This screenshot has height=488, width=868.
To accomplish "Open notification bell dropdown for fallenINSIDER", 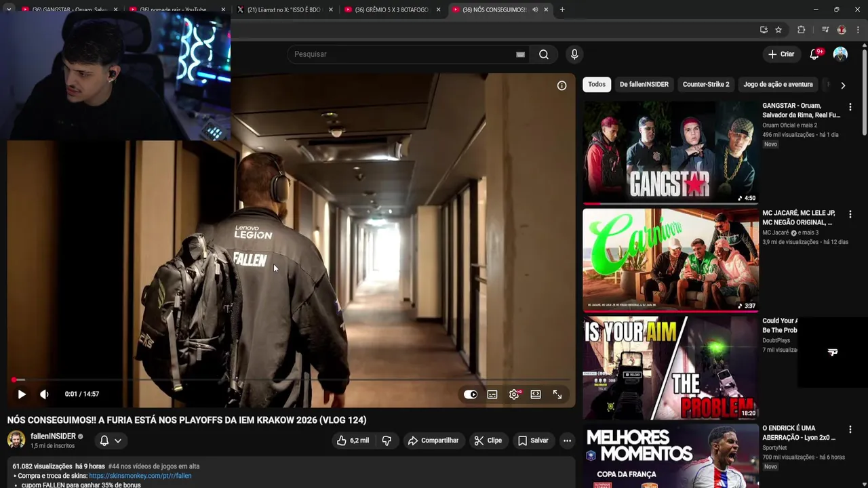I will pyautogui.click(x=111, y=441).
